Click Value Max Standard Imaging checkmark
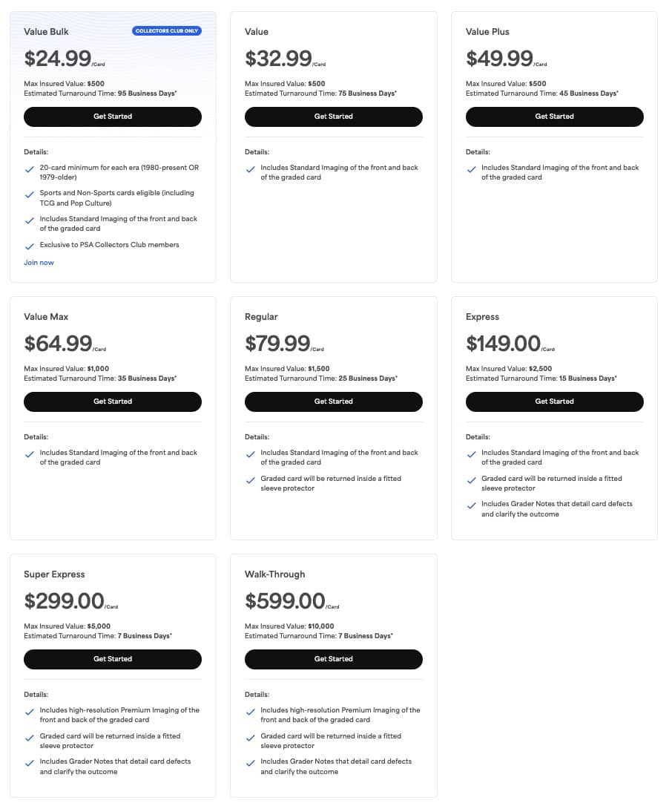This screenshot has height=806, width=672. click(x=30, y=454)
